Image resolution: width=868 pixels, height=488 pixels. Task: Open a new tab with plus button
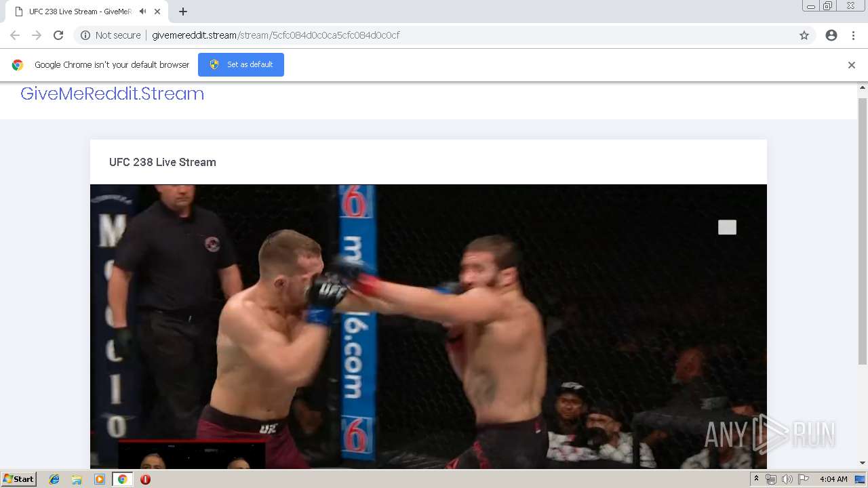click(183, 12)
